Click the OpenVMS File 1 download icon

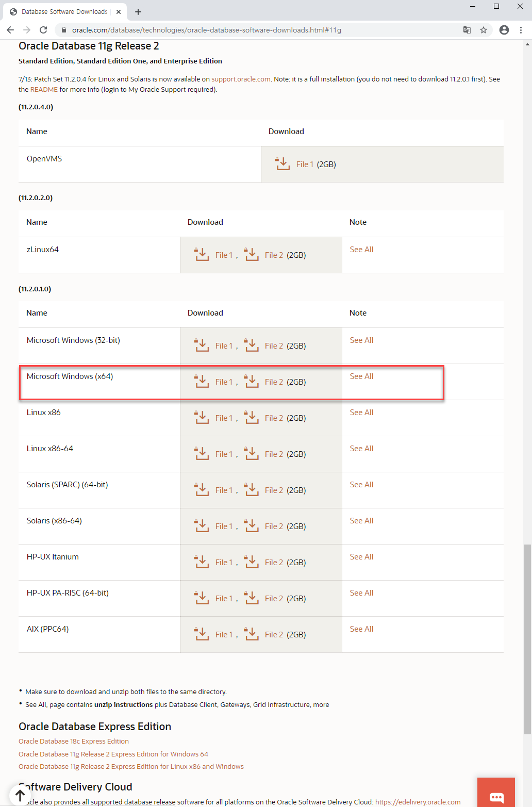[282, 163]
